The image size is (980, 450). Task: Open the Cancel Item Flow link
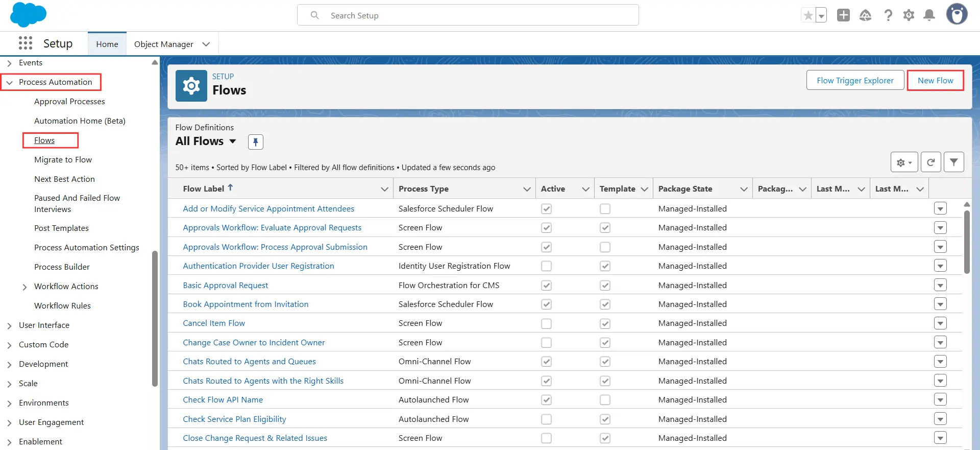click(214, 323)
